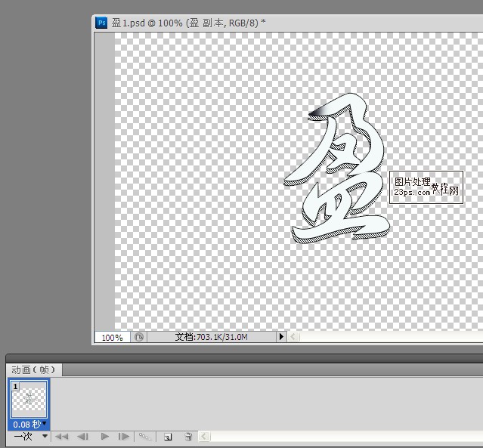
Task: Click the 盈 1.psd document title bar
Action: [287, 23]
